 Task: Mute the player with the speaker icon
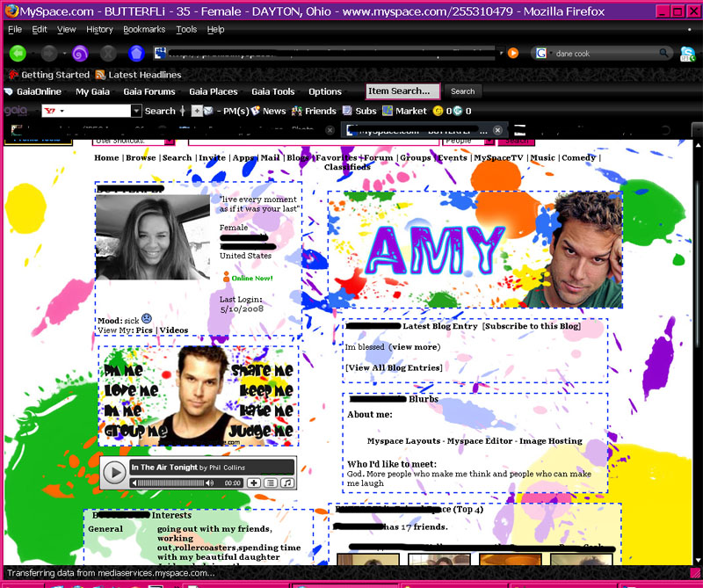209,483
